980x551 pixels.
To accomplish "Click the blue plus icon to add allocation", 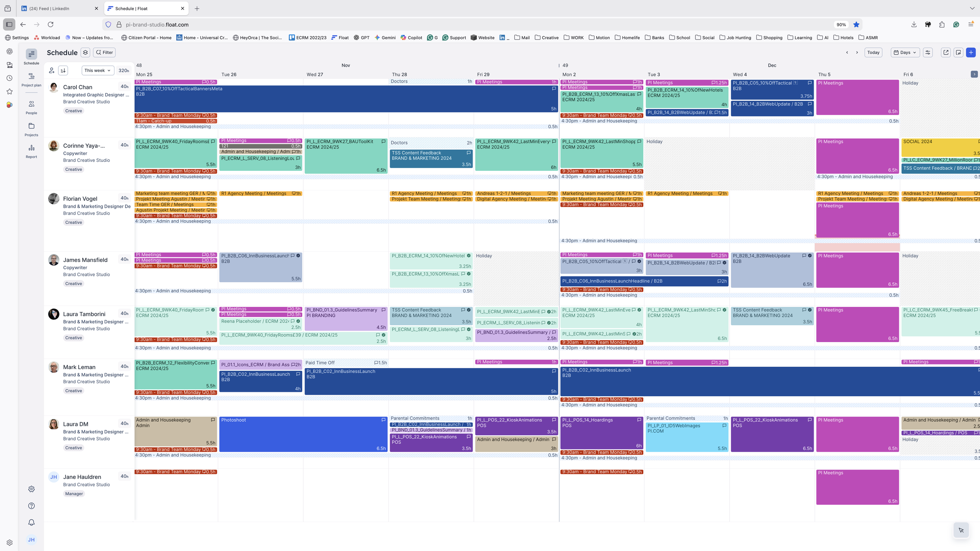I will tap(971, 52).
